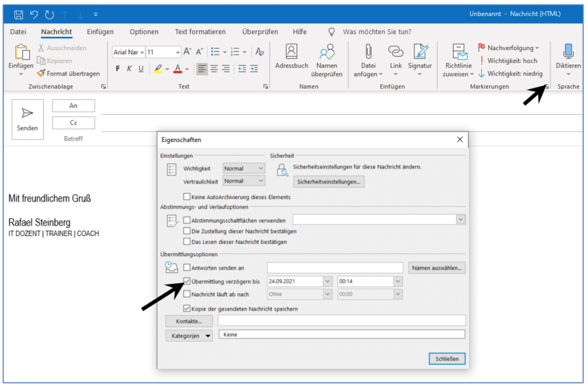Click Sicherheitseinstellungen... button
This screenshot has height=386, width=588.
pos(328,182)
